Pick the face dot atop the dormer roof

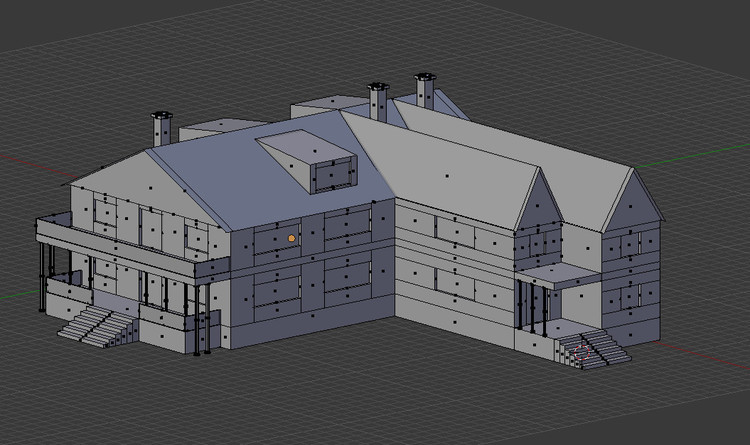point(315,151)
